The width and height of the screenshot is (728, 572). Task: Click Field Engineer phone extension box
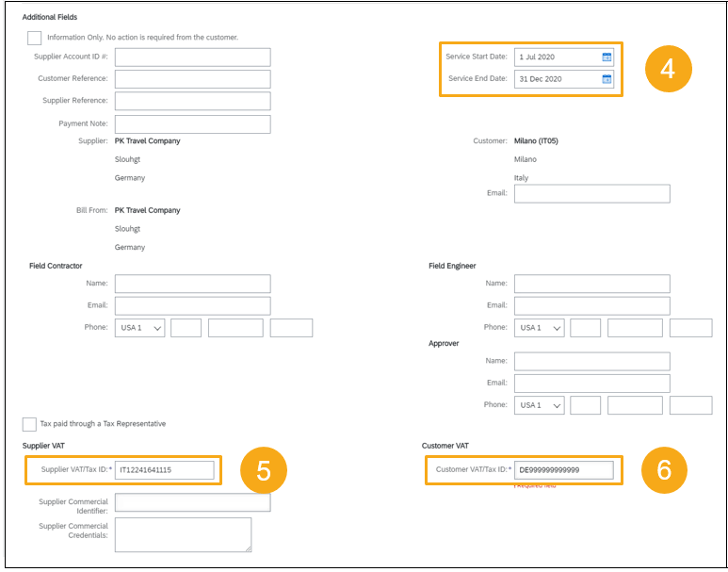(691, 328)
